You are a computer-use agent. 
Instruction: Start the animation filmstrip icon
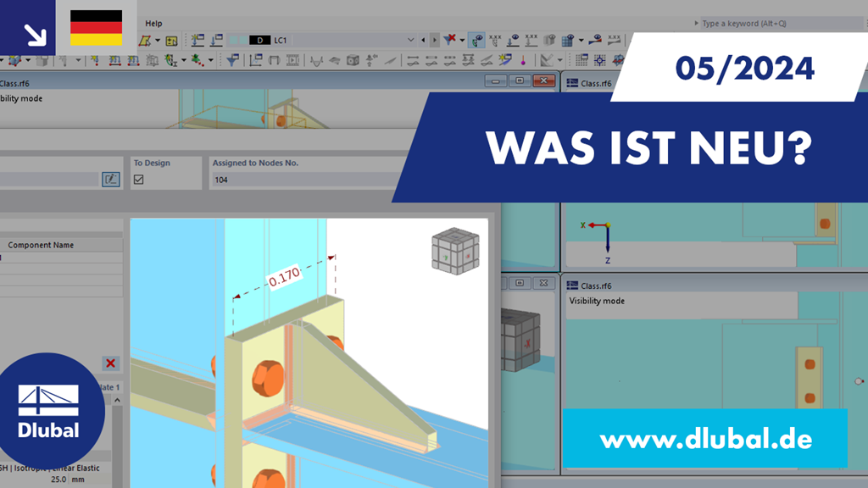click(292, 60)
